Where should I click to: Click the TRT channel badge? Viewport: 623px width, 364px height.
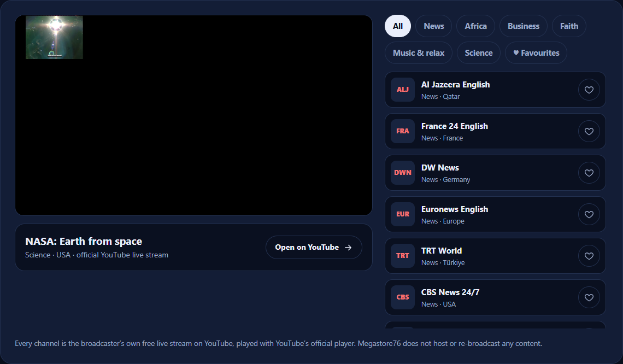[402, 256]
